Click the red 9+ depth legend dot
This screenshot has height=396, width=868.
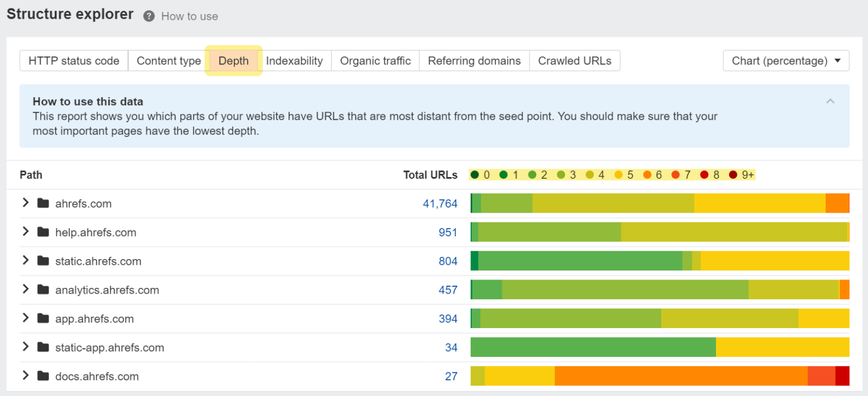click(x=732, y=175)
